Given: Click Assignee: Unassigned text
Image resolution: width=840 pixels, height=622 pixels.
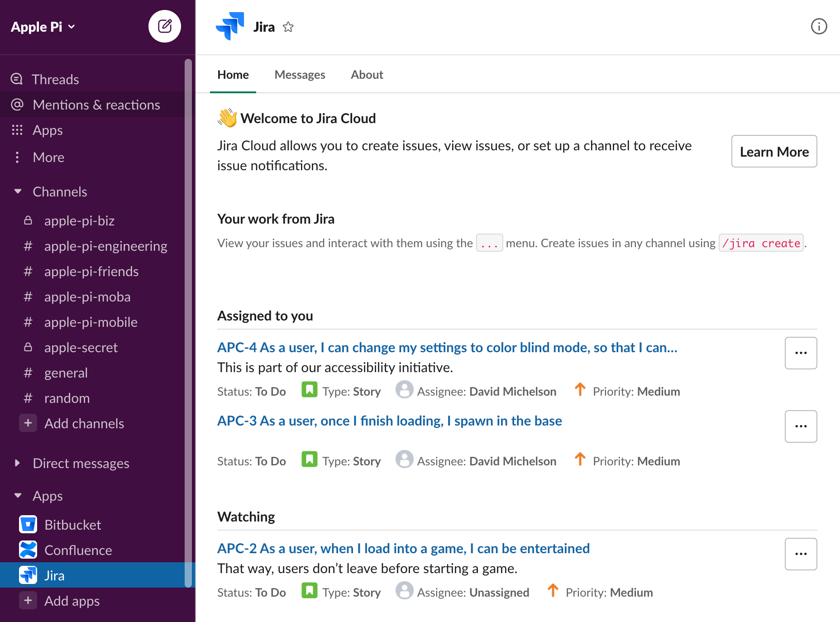Looking at the screenshot, I should point(473,593).
